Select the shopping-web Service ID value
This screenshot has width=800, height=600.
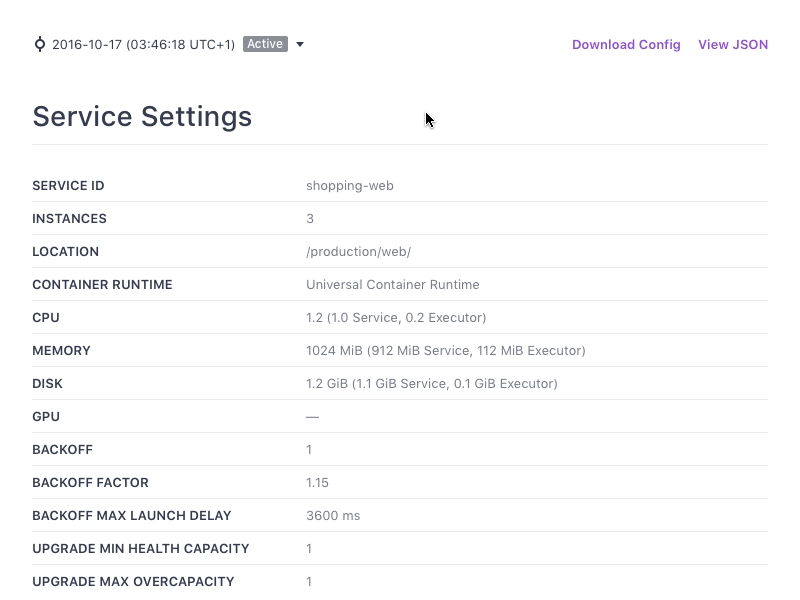351,185
